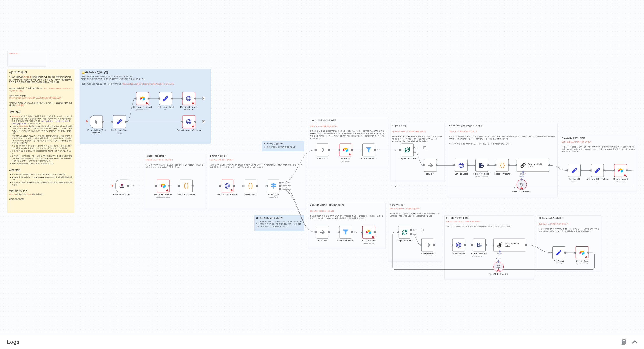Open the Generate Field Value node
644x349 pixels.
510,245
